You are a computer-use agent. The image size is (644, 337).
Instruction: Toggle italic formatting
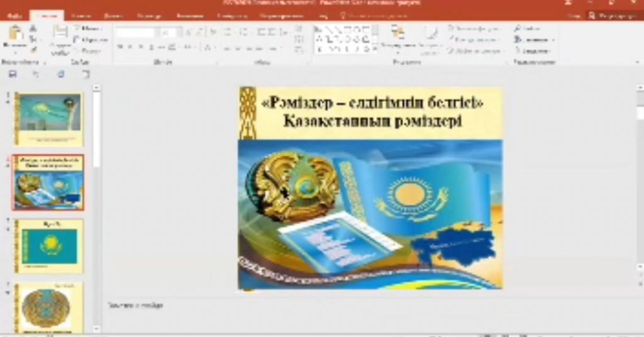131,48
